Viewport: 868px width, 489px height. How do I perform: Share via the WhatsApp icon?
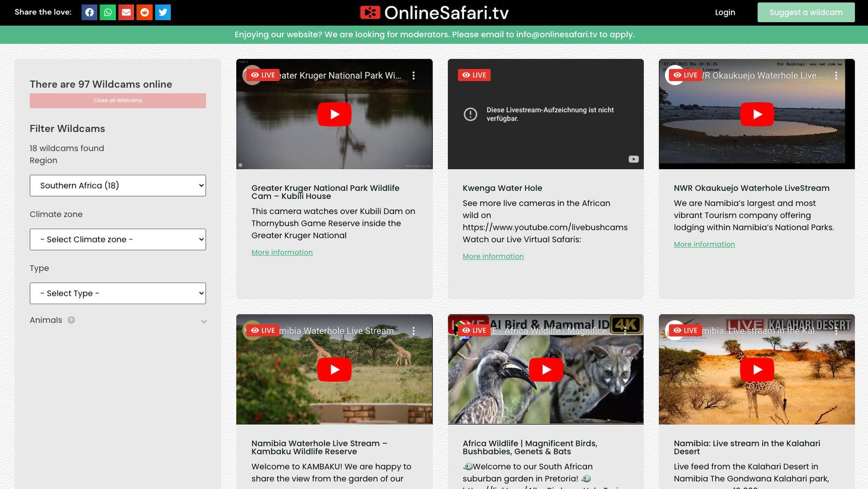click(x=108, y=12)
